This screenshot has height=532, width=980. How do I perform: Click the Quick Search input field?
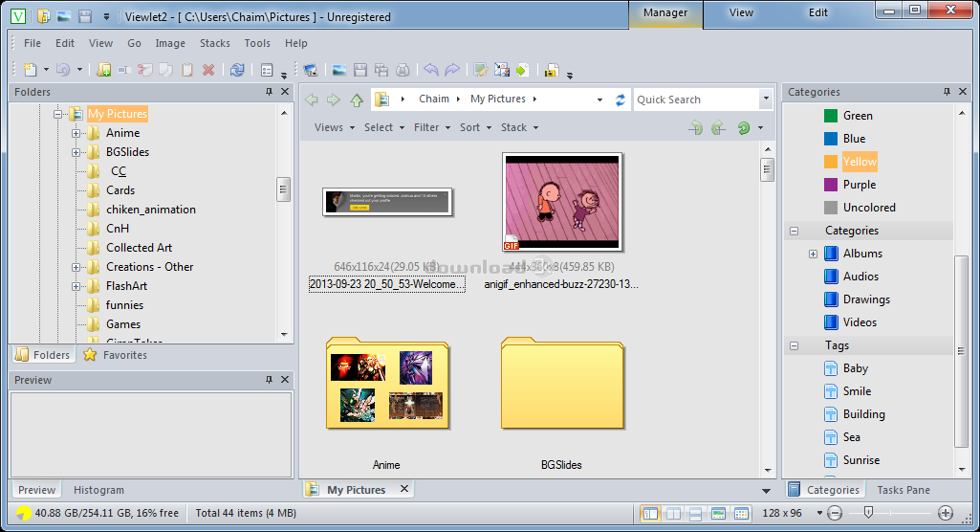click(696, 100)
